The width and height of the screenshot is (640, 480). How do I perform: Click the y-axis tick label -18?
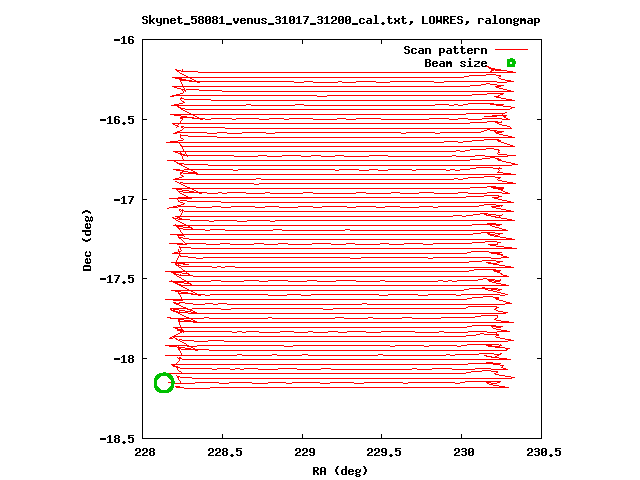[124, 359]
